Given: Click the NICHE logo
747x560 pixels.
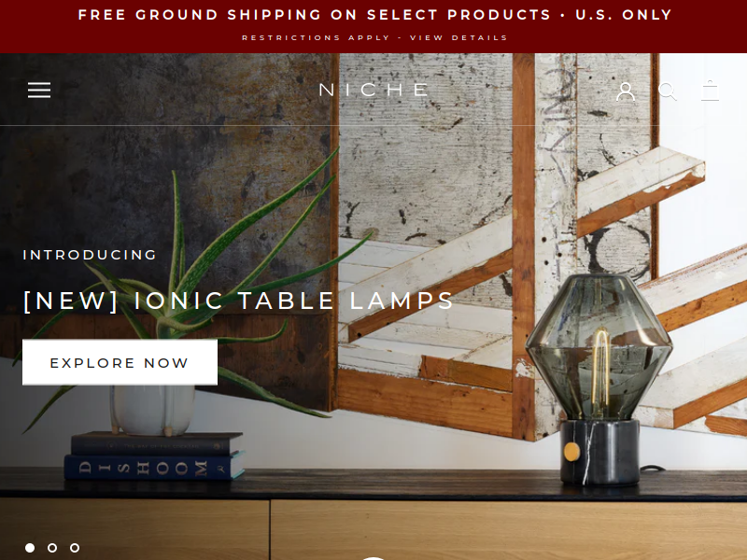Looking at the screenshot, I should coord(374,90).
